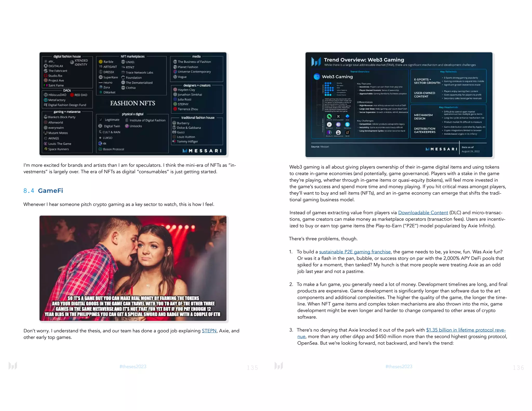The image size is (532, 411).
Task: Click the USER-OWNED CONTENT label
Action: coord(424,95)
